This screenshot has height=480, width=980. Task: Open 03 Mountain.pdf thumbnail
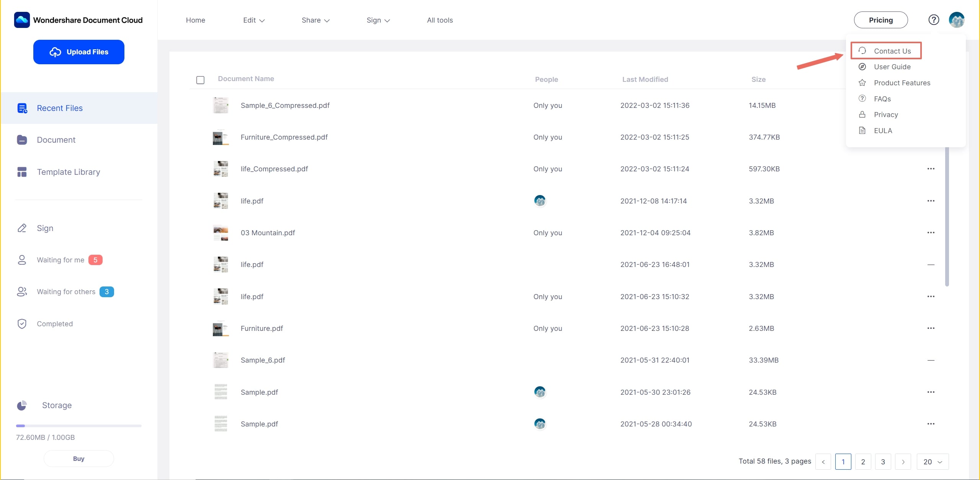(x=220, y=233)
